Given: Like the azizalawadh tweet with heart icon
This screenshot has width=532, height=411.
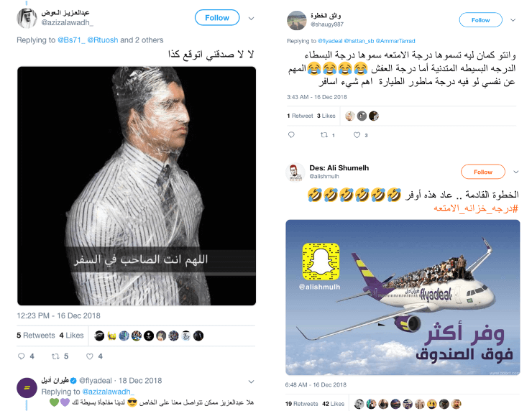Looking at the screenshot, I should point(90,356).
